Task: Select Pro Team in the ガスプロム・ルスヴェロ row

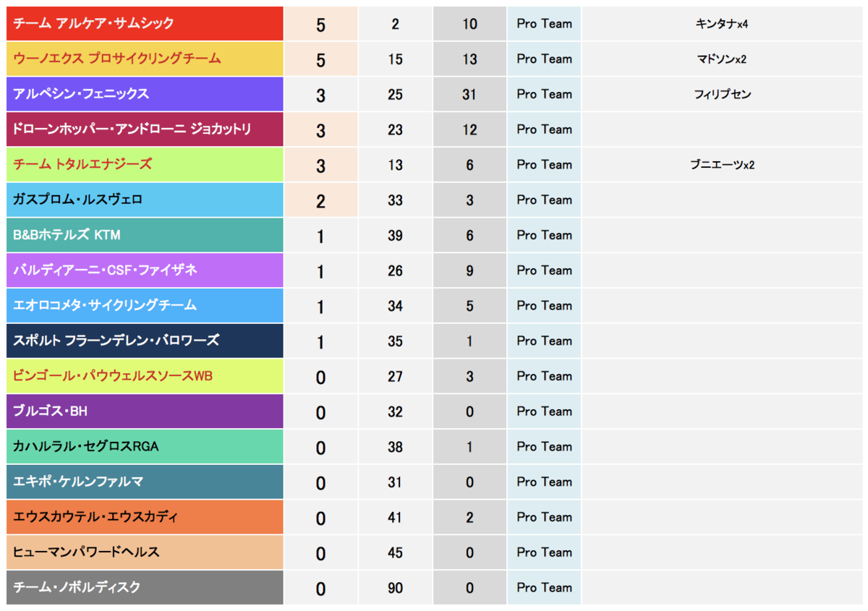Action: point(544,200)
